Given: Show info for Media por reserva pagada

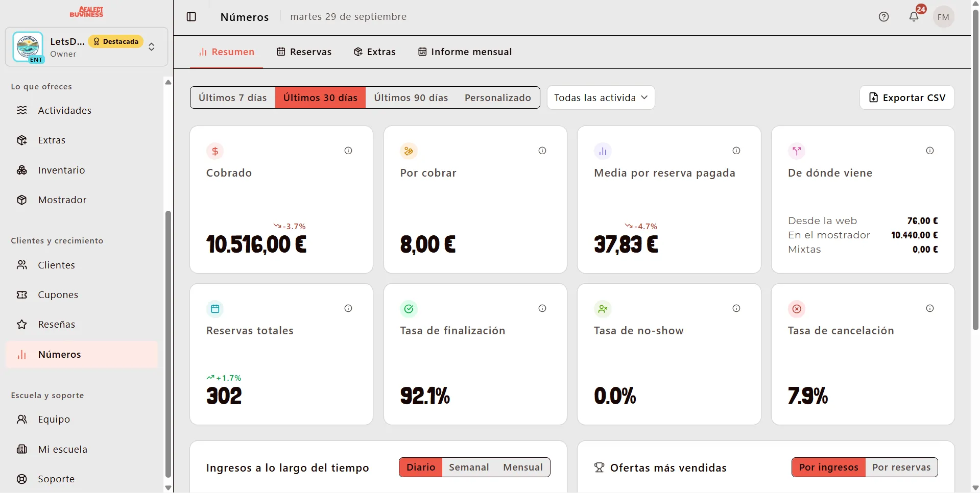Looking at the screenshot, I should (736, 151).
